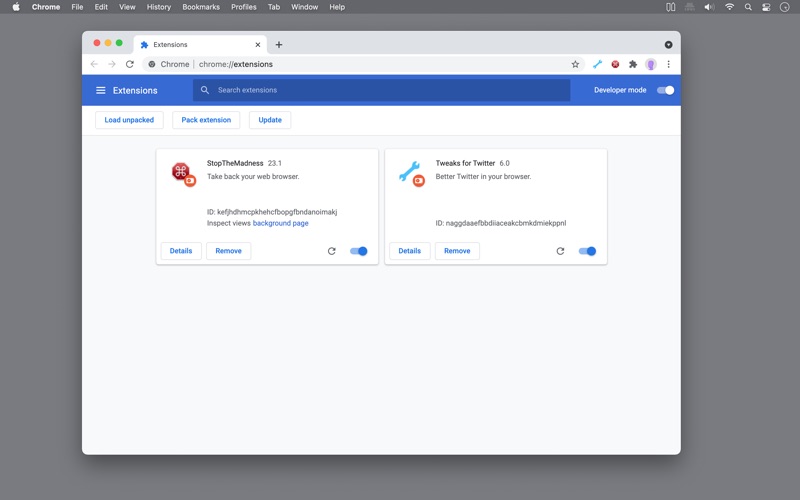Open Tweaks for Twitter toolbar extension icon

(x=597, y=64)
